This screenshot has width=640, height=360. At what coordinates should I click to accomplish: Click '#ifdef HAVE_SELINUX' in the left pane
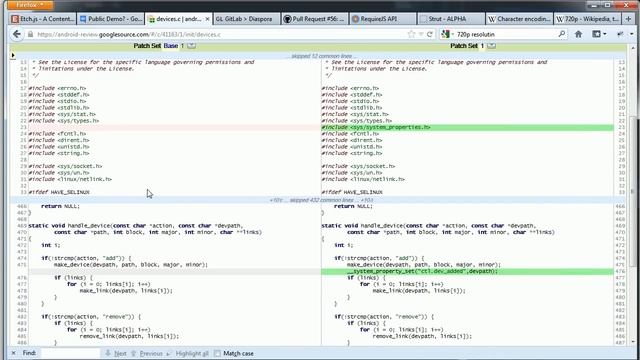pos(59,192)
